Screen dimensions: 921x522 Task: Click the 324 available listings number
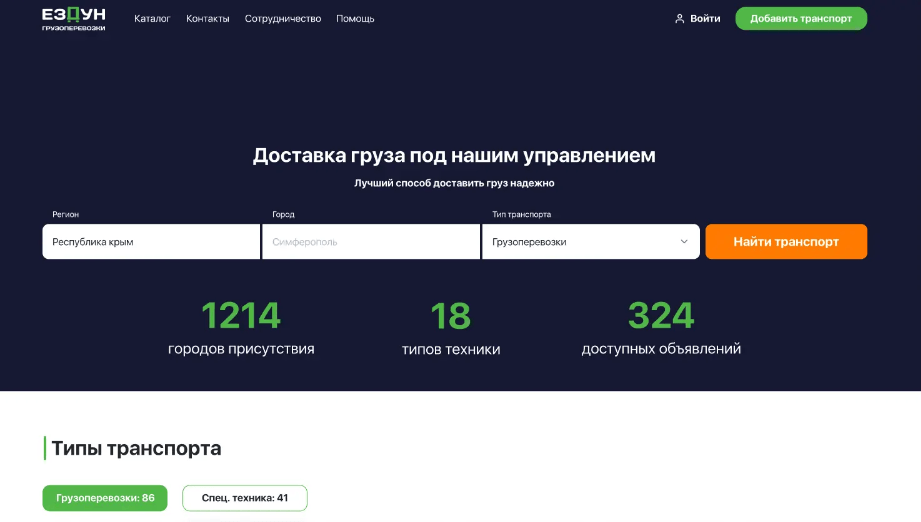pyautogui.click(x=661, y=315)
